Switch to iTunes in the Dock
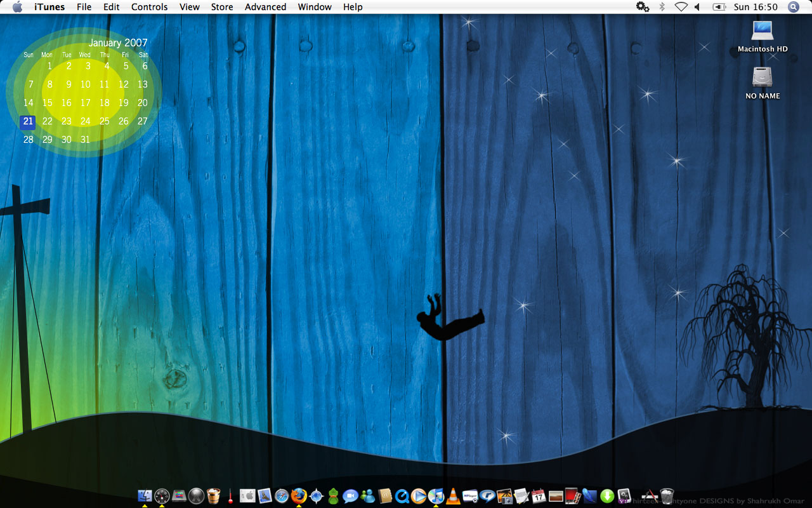This screenshot has width=812, height=508. pos(436,496)
